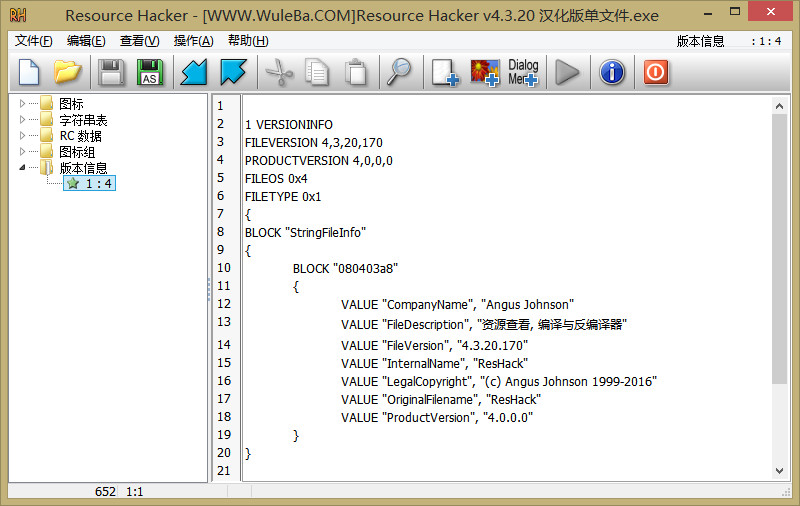This screenshot has height=506, width=800.
Task: Open the 文件(F) menu
Action: point(34,41)
